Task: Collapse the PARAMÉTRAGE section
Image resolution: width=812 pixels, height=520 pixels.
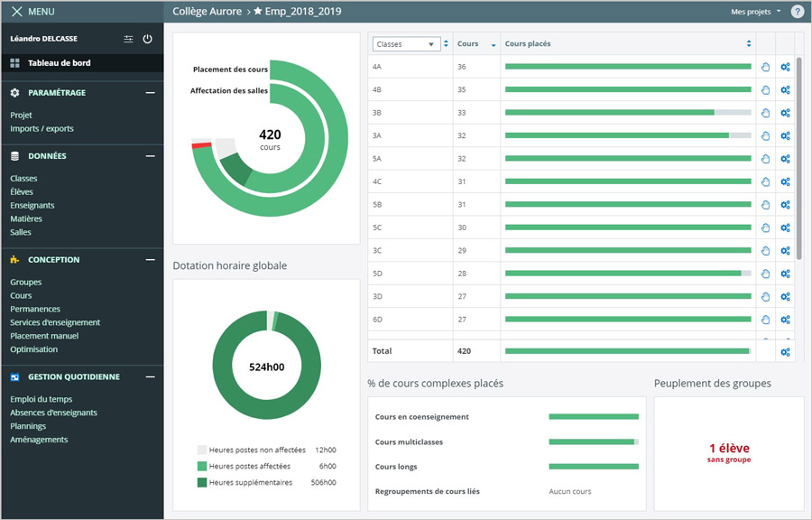Action: 150,93
